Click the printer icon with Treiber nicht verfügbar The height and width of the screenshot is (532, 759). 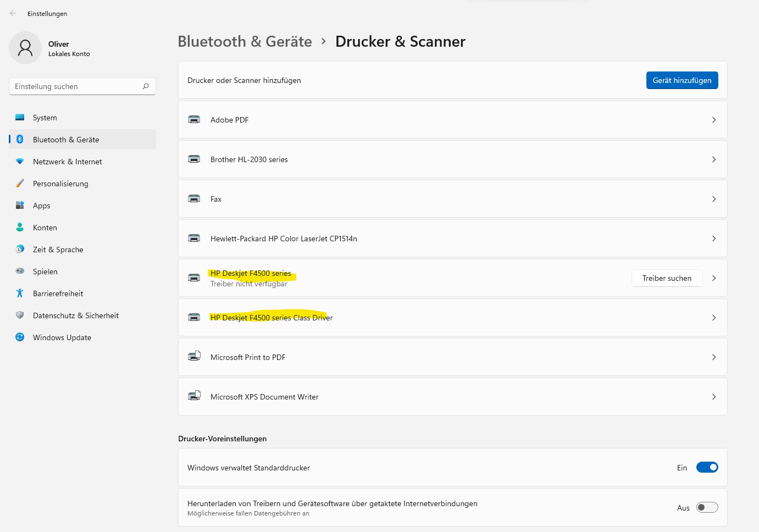(x=194, y=278)
